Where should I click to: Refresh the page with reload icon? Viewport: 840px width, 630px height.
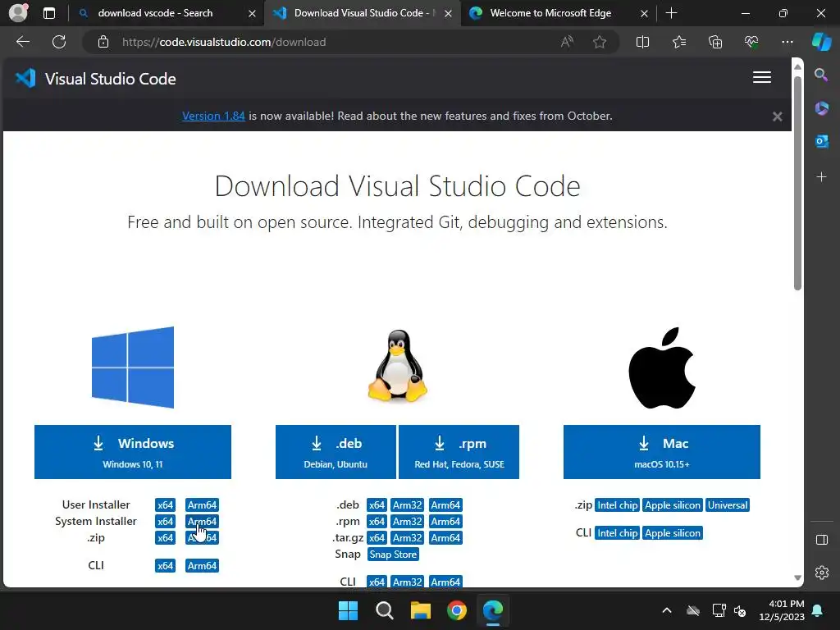[59, 42]
